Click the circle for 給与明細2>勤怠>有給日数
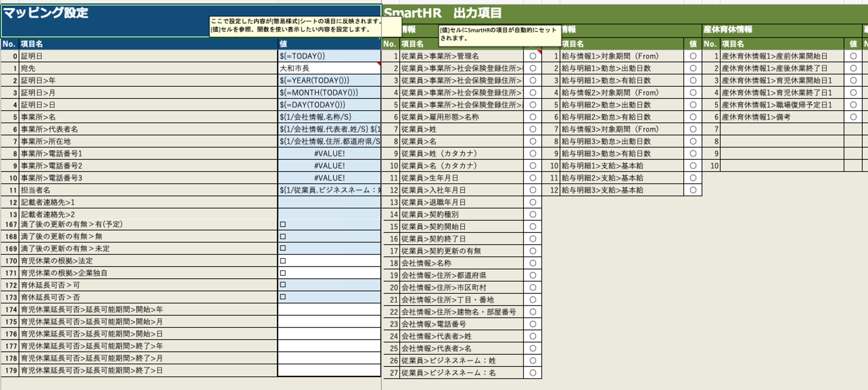This screenshot has width=868, height=390. pos(693,117)
